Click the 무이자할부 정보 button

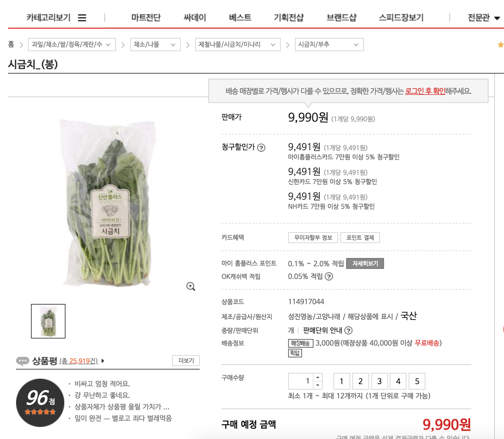(313, 238)
